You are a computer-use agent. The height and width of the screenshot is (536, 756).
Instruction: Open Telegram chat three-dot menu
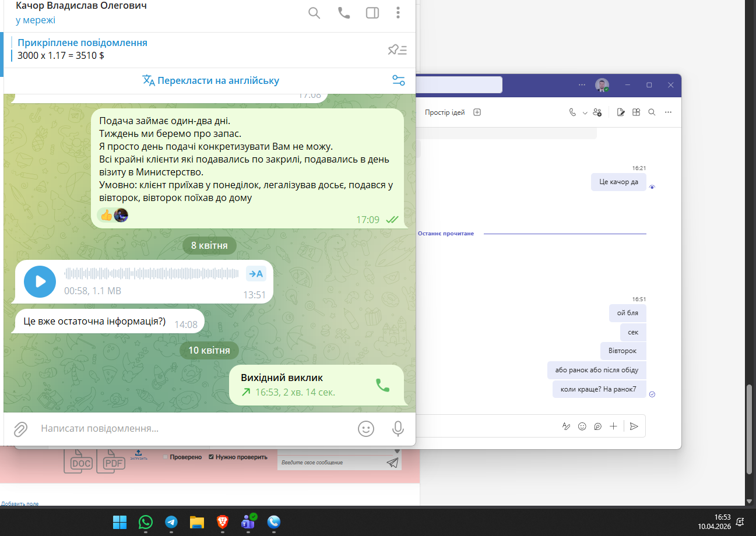pyautogui.click(x=398, y=13)
